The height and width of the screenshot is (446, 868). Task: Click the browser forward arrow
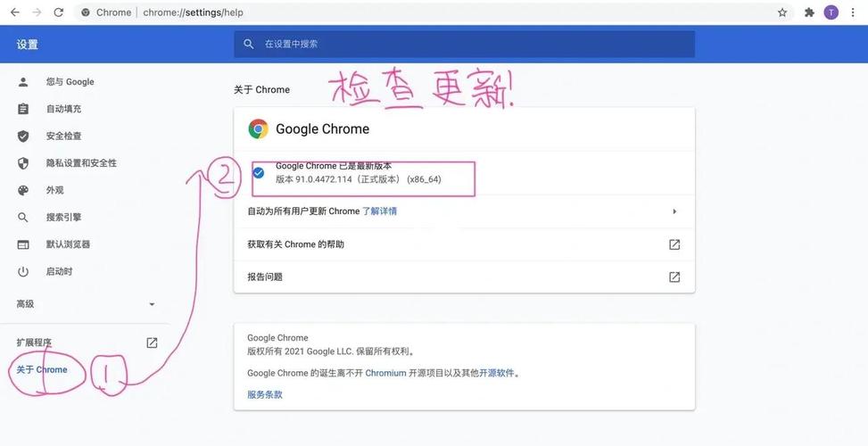click(37, 12)
